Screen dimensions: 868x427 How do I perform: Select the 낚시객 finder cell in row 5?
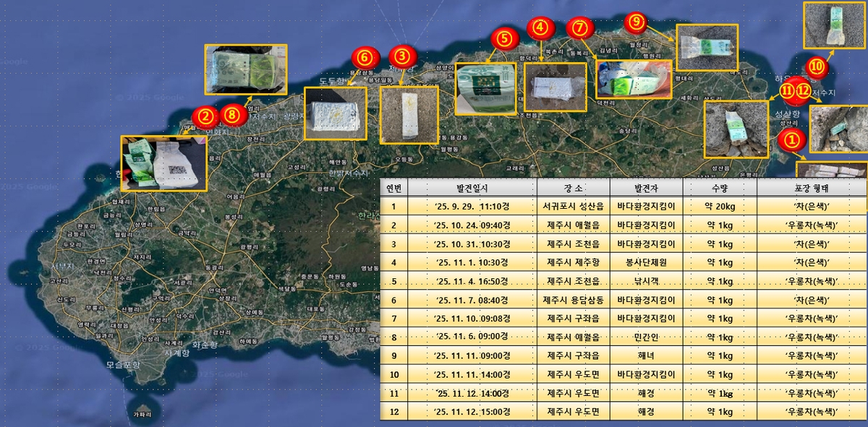tap(647, 281)
